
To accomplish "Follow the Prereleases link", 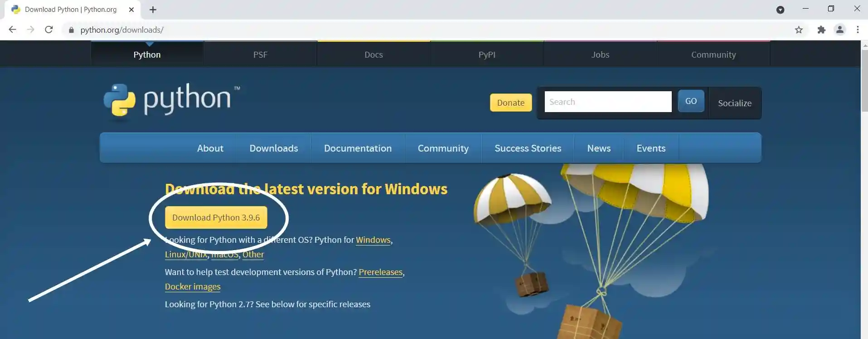I will pyautogui.click(x=380, y=272).
